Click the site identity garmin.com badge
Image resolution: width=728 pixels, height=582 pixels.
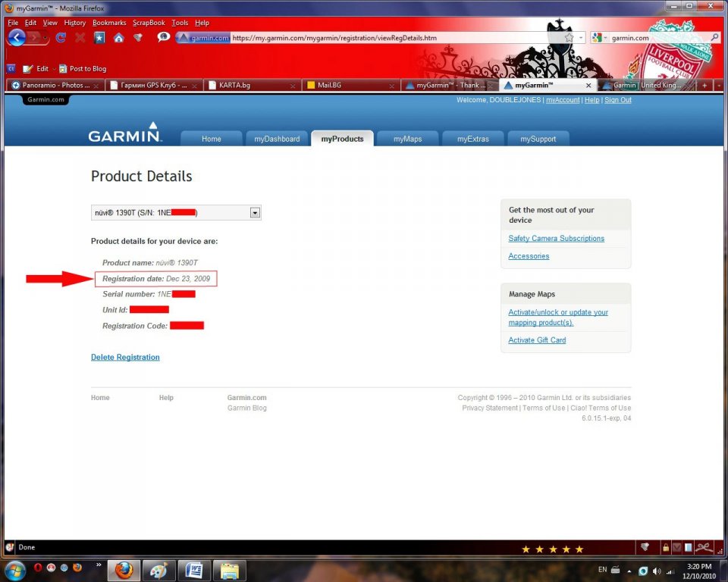(203, 38)
